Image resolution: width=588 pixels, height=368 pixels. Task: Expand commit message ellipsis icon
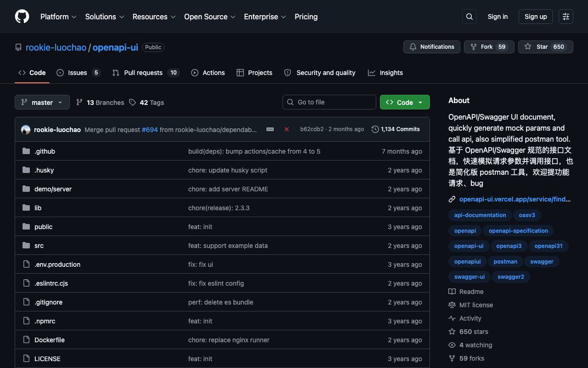(270, 129)
